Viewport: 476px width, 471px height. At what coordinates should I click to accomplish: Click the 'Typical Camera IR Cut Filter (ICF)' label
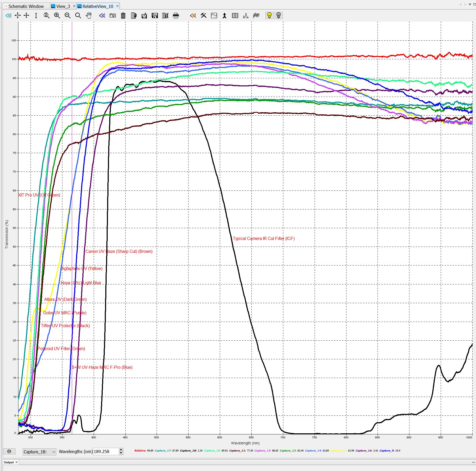(264, 239)
